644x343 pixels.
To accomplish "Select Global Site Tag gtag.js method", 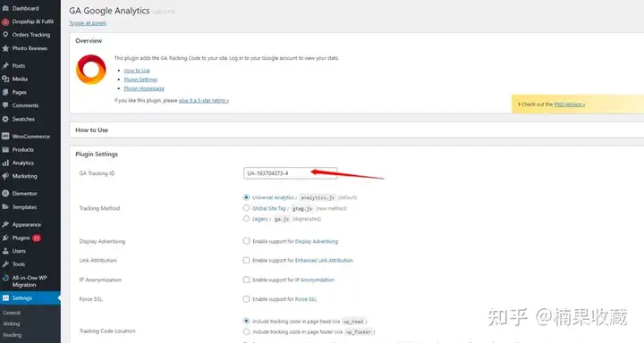I will click(x=246, y=208).
